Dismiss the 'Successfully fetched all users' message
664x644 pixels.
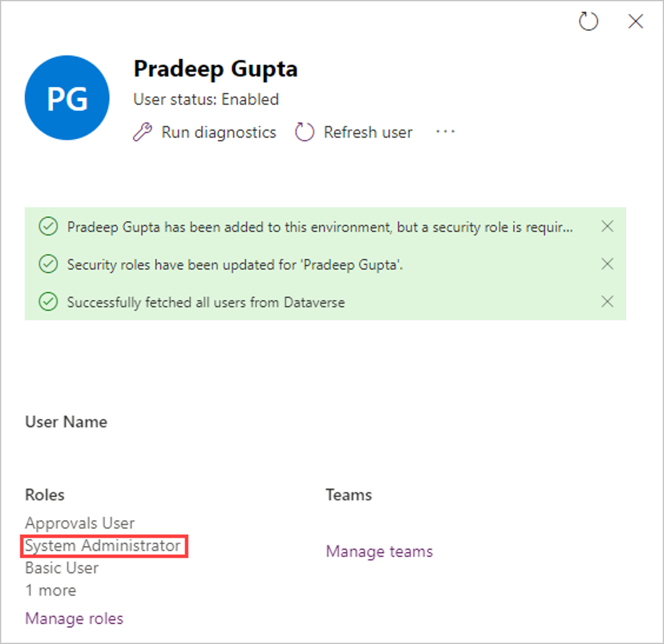(x=607, y=302)
